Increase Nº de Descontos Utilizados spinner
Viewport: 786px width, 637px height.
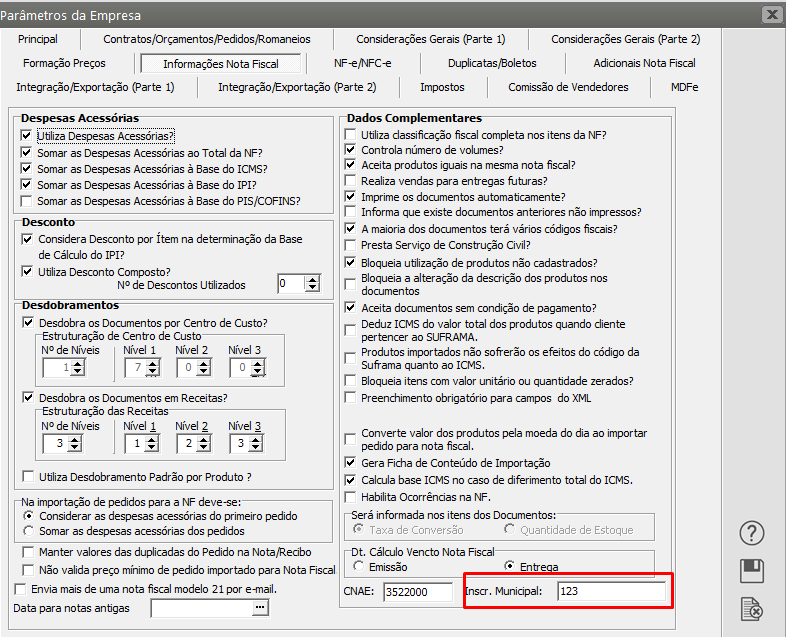[x=313, y=279]
